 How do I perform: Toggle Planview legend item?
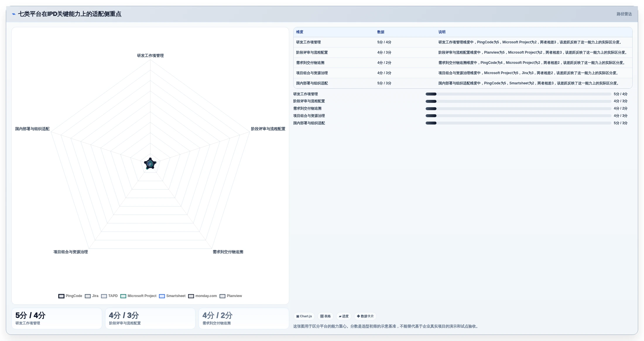[x=231, y=296]
